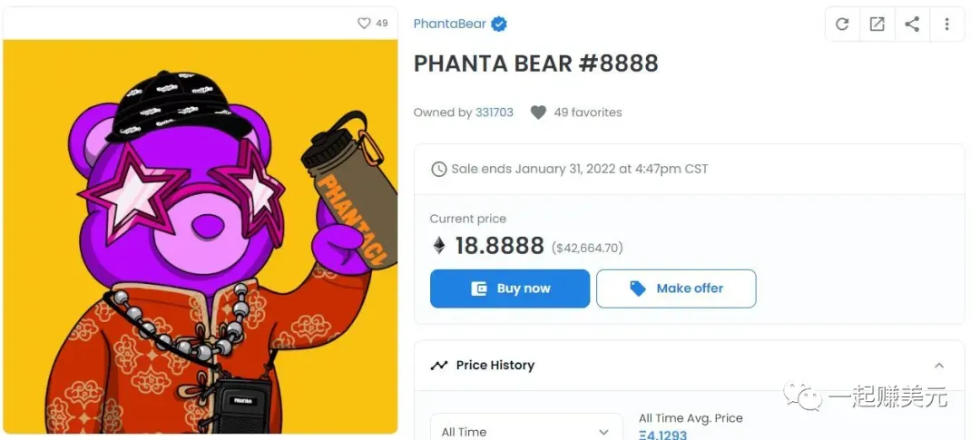The height and width of the screenshot is (440, 980).
Task: Click the Buy now button
Action: (510, 288)
